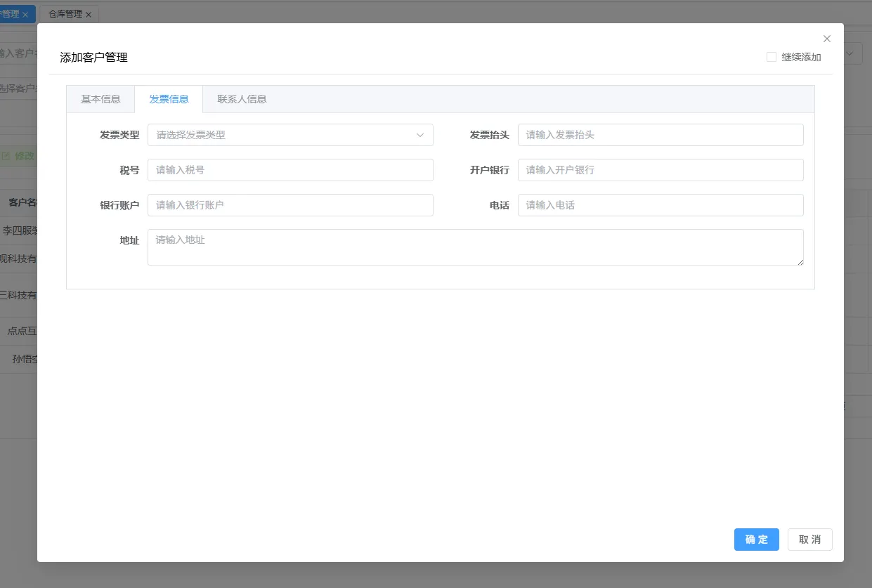Open the 请选择发票类型 select box
Image resolution: width=872 pixels, height=588 pixels.
pos(281,135)
